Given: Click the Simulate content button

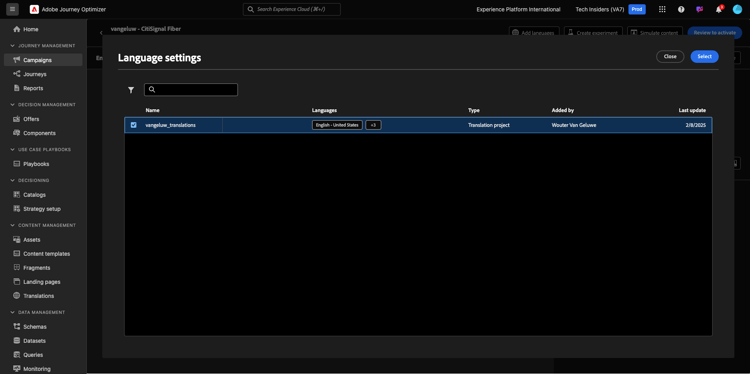Looking at the screenshot, I should 655,33.
